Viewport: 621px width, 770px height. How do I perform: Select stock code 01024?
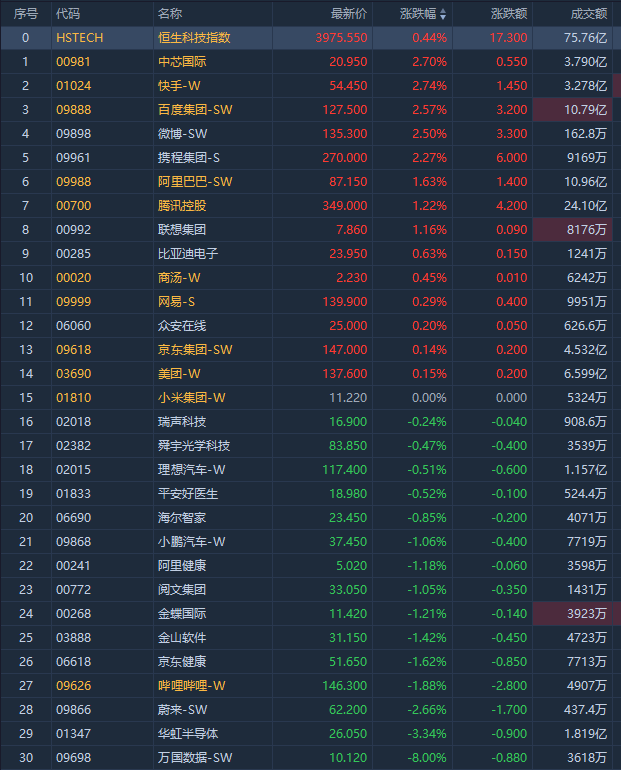74,86
